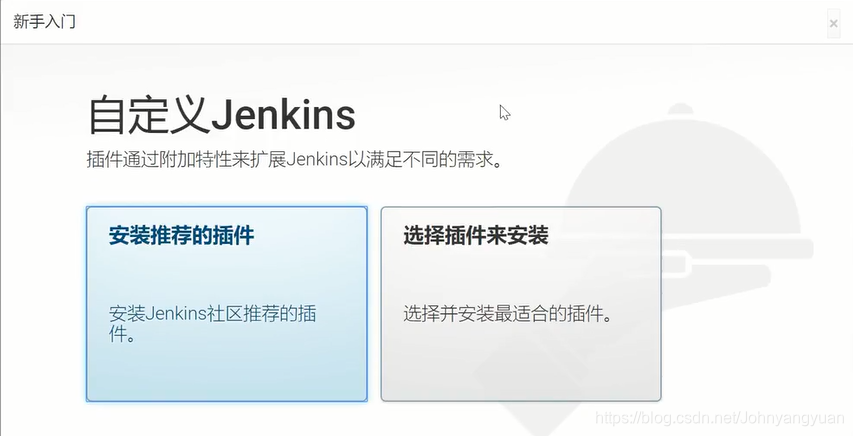Select description 安装Jenkins社区推荐的插件

pyautogui.click(x=213, y=323)
